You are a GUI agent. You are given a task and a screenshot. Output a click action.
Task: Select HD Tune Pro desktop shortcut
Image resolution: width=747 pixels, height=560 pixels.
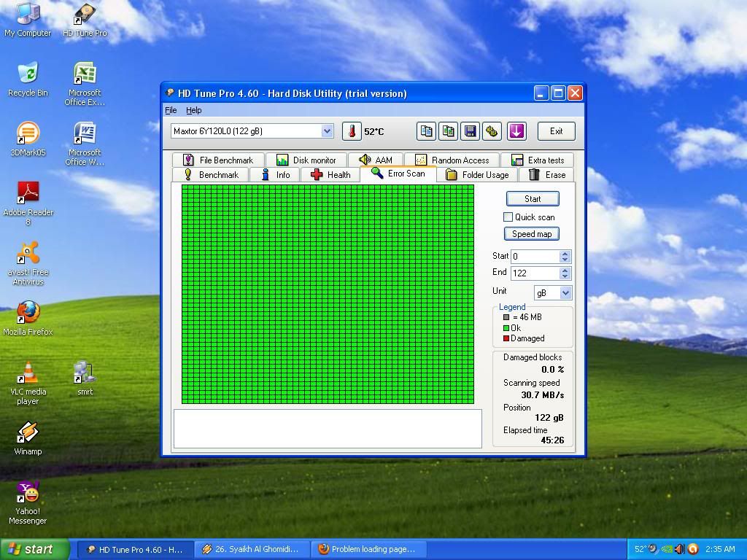[x=85, y=20]
